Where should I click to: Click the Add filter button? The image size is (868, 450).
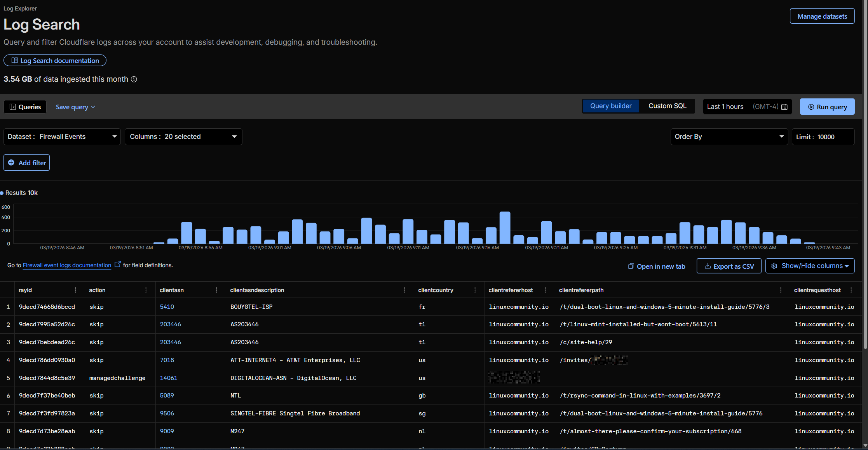(x=27, y=163)
